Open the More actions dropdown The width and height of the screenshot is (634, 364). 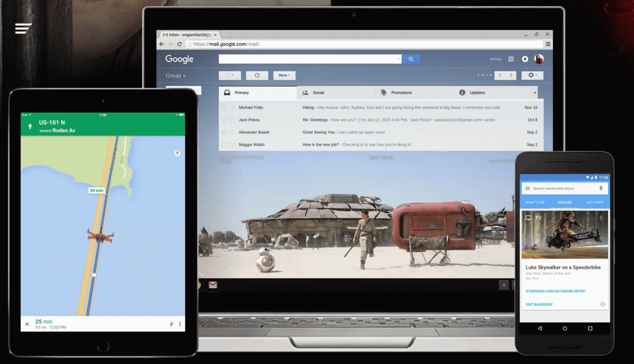tap(285, 75)
